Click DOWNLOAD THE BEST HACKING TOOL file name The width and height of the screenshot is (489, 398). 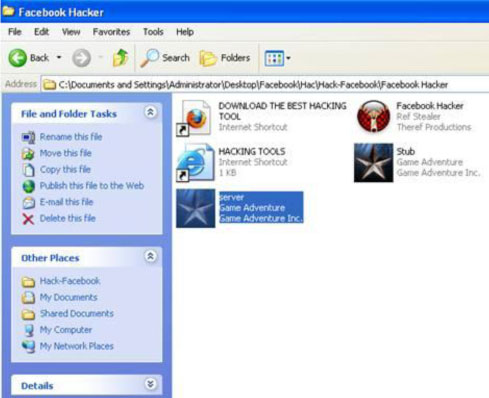point(282,111)
